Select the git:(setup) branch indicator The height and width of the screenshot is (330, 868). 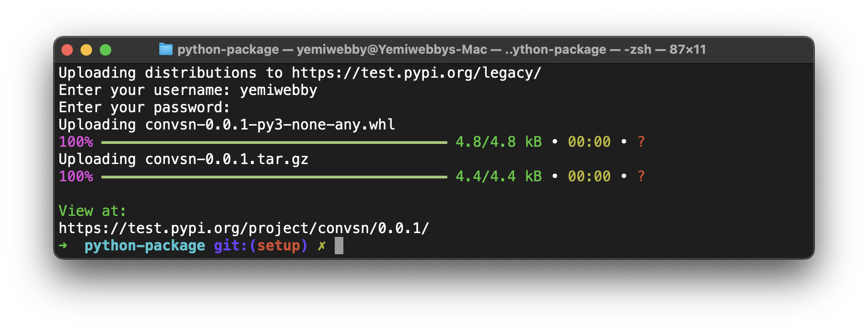tap(260, 245)
